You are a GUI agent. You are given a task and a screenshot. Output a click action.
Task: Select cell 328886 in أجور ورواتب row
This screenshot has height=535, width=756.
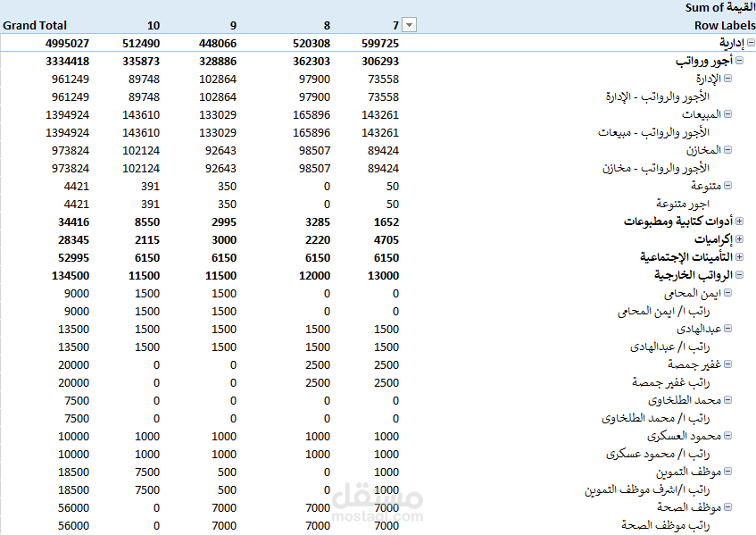[218, 62]
